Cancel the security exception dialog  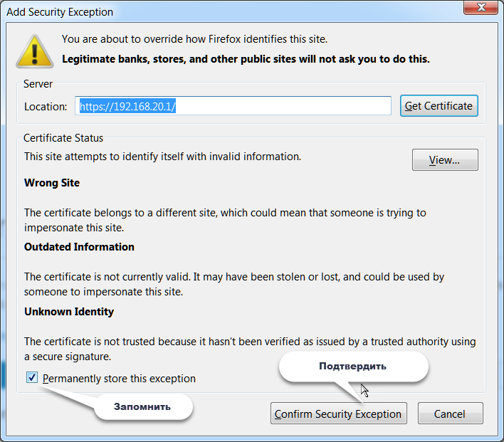coord(449,414)
